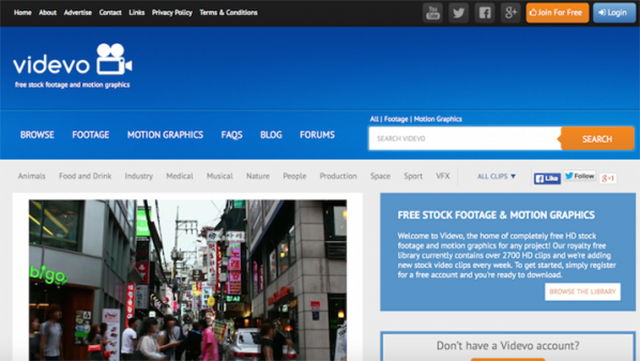This screenshot has height=361, width=640.
Task: Click the Join For Free button
Action: tap(557, 13)
